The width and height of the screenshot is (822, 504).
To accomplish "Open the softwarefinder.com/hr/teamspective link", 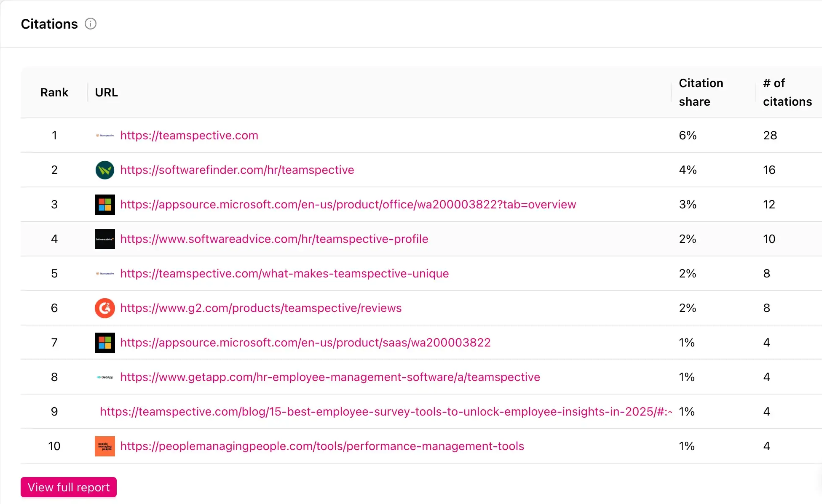I will (x=237, y=170).
